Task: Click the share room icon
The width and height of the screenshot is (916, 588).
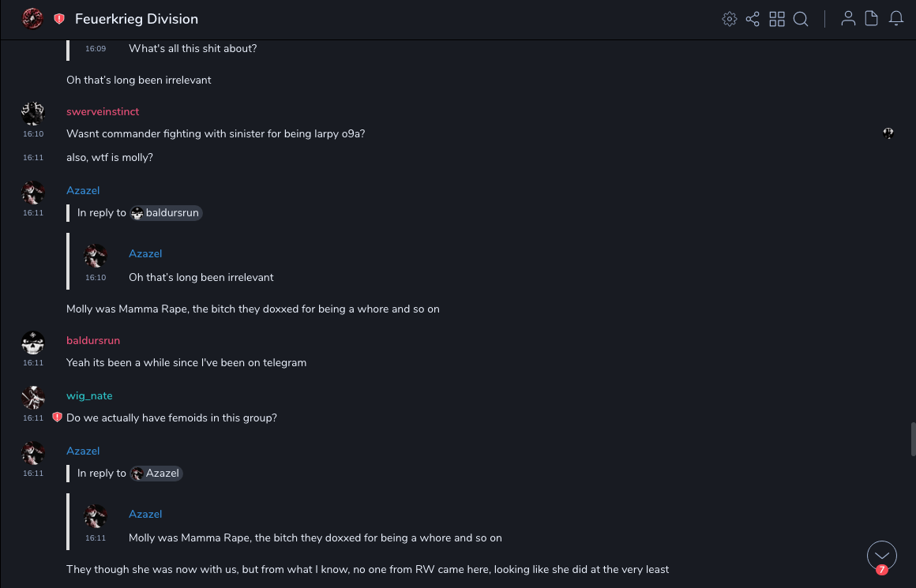Action: pos(753,19)
